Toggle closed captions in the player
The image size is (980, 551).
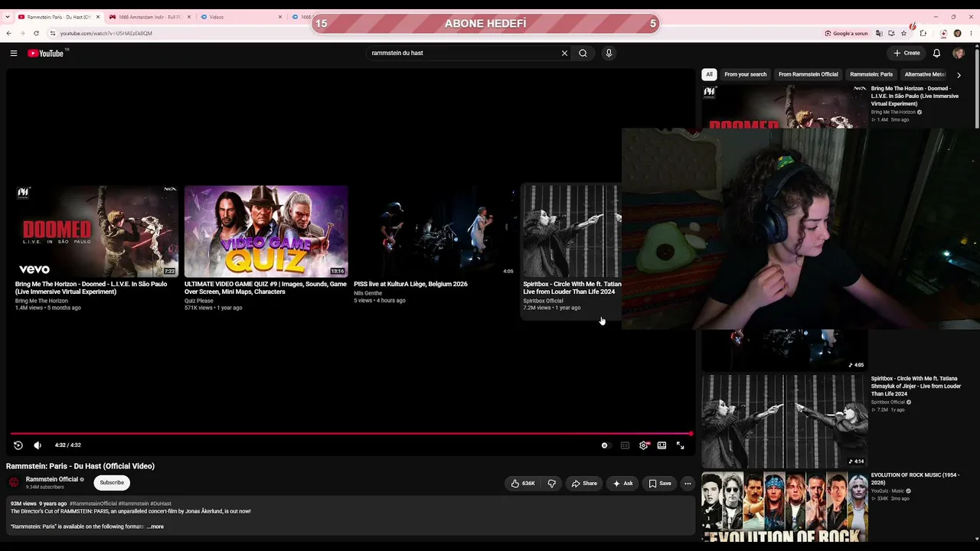pyautogui.click(x=625, y=445)
